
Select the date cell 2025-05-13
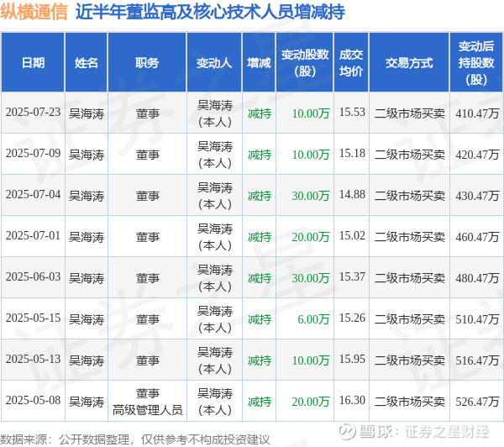(x=33, y=360)
